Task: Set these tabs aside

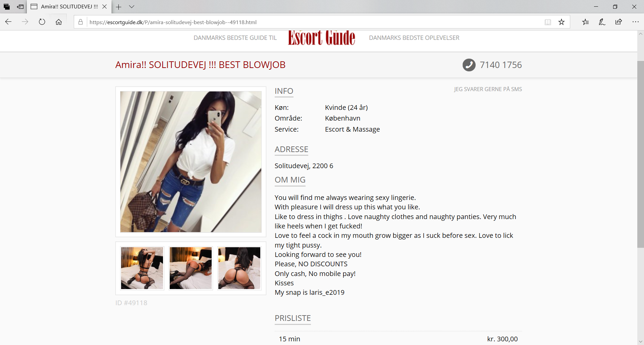Action: pos(20,7)
